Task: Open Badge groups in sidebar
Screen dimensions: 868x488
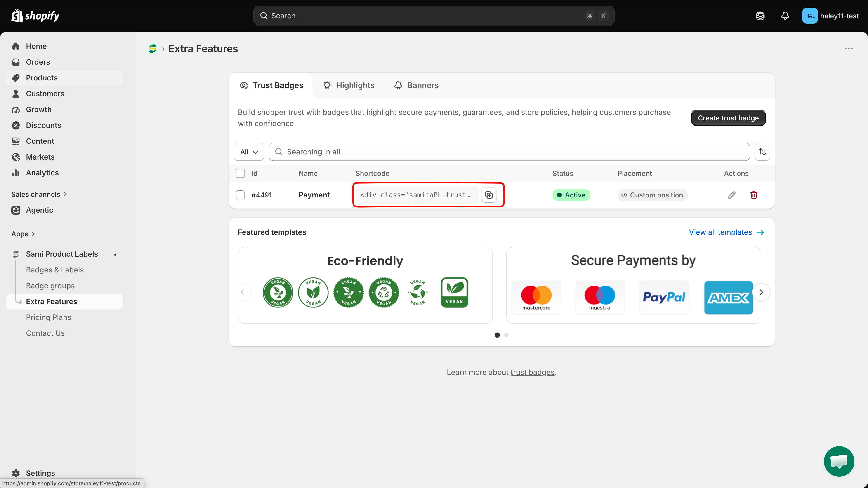Action: pyautogui.click(x=50, y=286)
